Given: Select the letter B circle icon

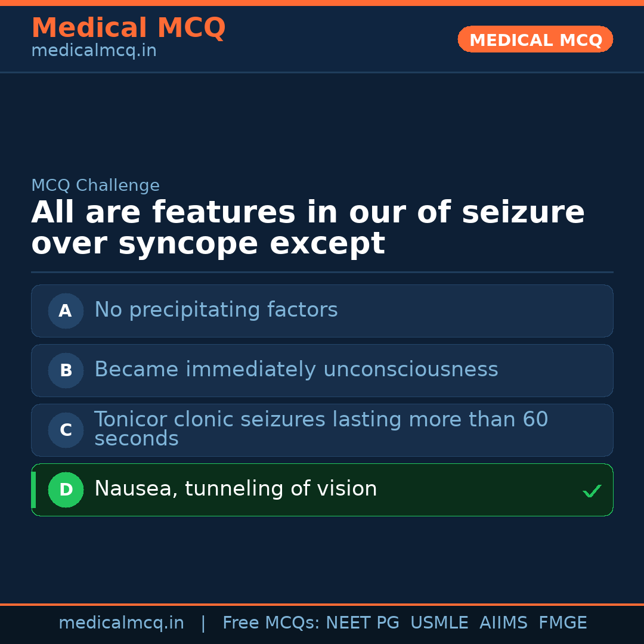Looking at the screenshot, I should [x=66, y=370].
